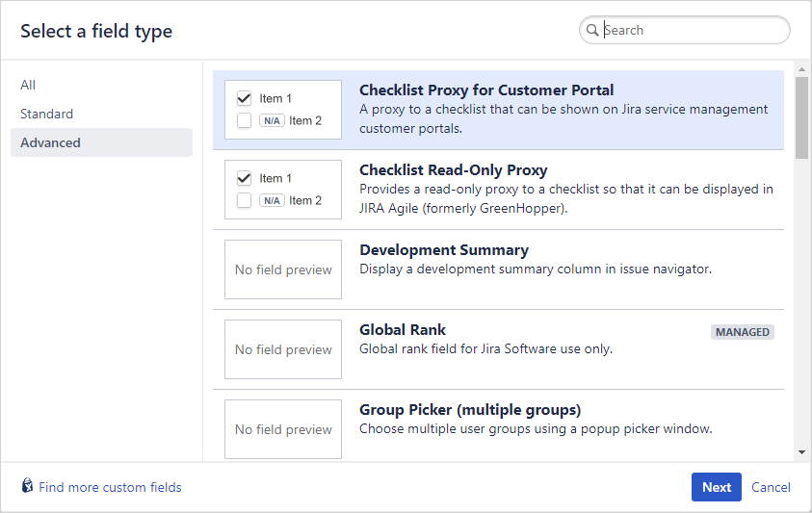Click the N/A badge in Checklist Proxy preview
The image size is (812, 513).
(x=272, y=120)
